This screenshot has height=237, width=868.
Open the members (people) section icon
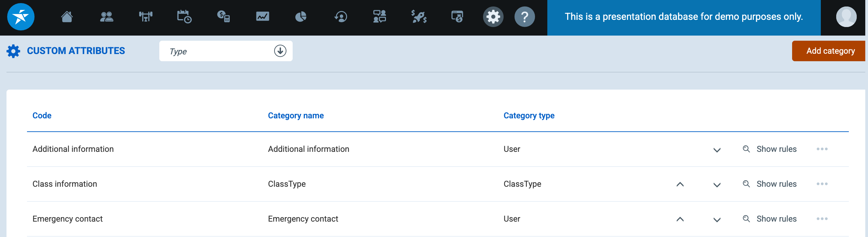pos(106,16)
